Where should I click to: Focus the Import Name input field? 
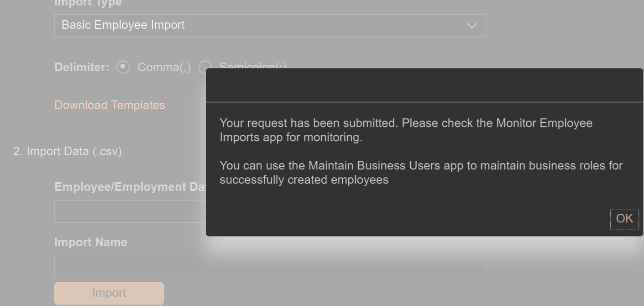coord(270,266)
